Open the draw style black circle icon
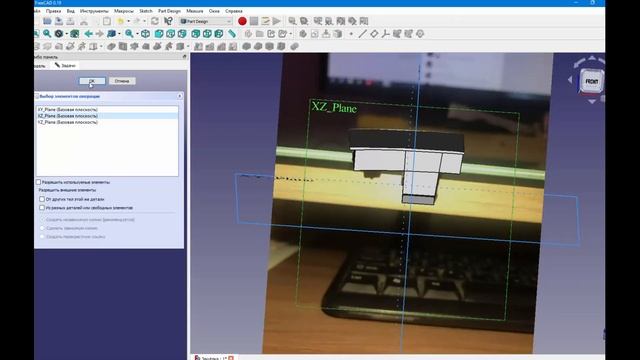Screen dimensions: 640x360 pyautogui.click(x=59, y=34)
